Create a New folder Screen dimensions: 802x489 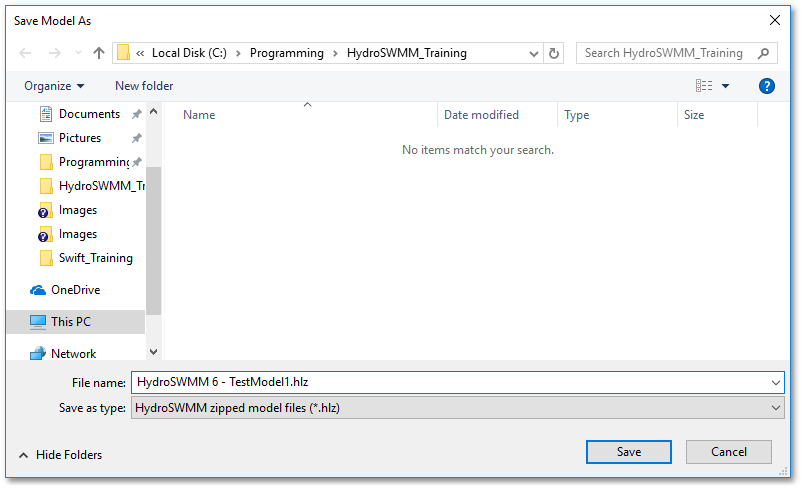pos(144,86)
